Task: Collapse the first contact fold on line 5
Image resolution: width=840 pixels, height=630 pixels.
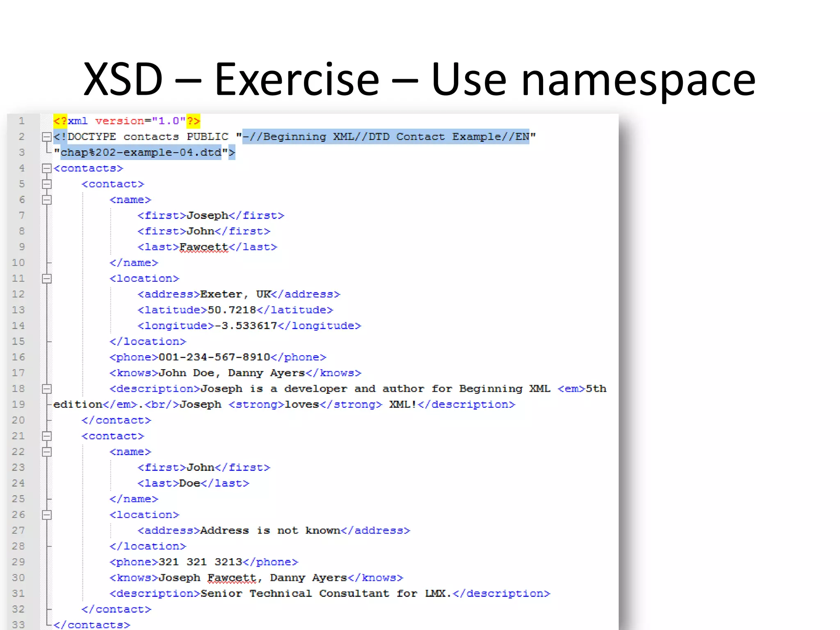Action: pyautogui.click(x=47, y=184)
